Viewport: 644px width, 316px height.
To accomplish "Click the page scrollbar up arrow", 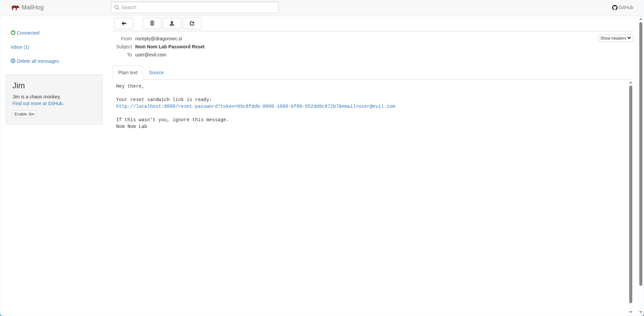I will tap(641, 19).
